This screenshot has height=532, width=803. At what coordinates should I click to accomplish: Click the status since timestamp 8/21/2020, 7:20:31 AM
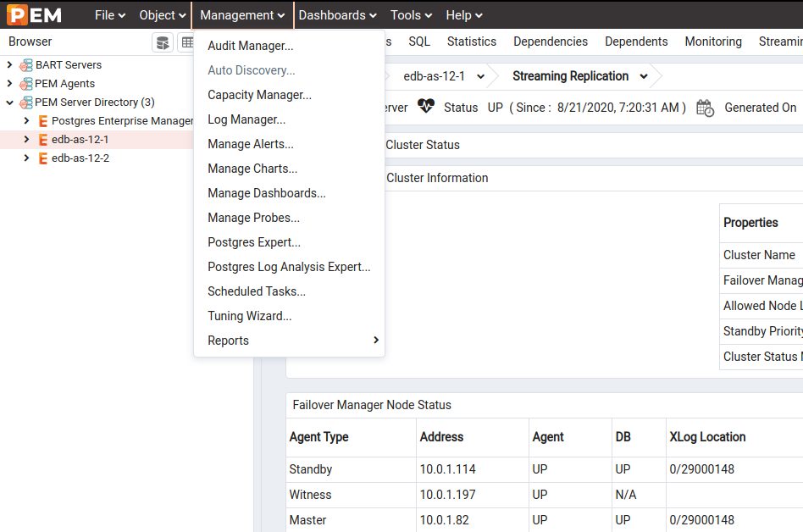click(618, 108)
